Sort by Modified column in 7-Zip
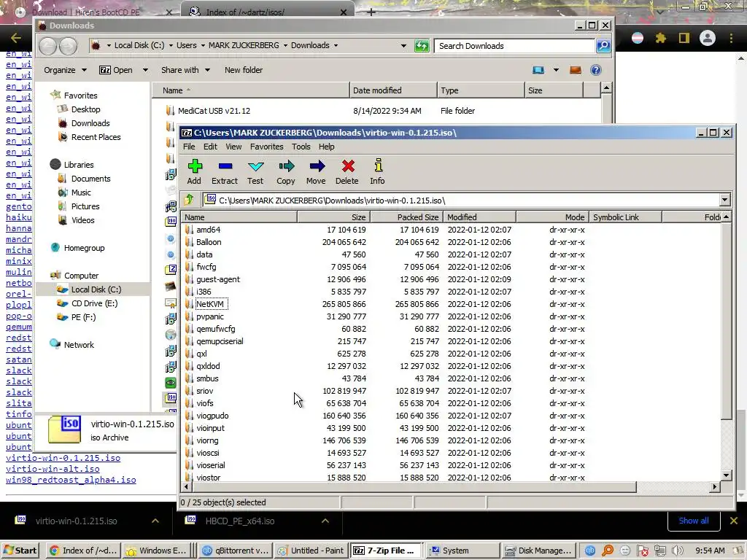The width and height of the screenshot is (747, 560). (479, 217)
